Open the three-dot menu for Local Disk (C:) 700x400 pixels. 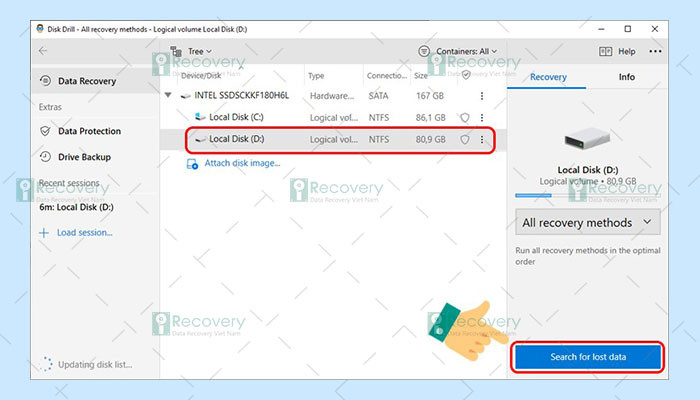[482, 117]
